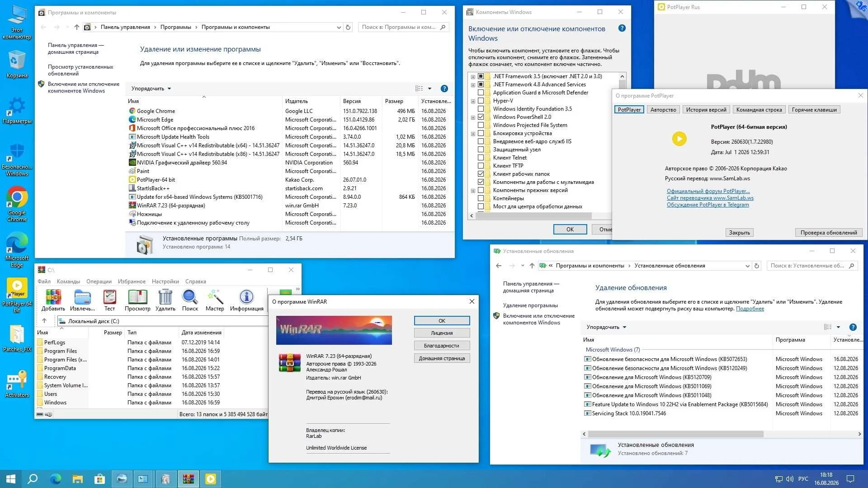Expand Блокировка устройства tree node
Screen dimensions: 868x488
[473, 134]
